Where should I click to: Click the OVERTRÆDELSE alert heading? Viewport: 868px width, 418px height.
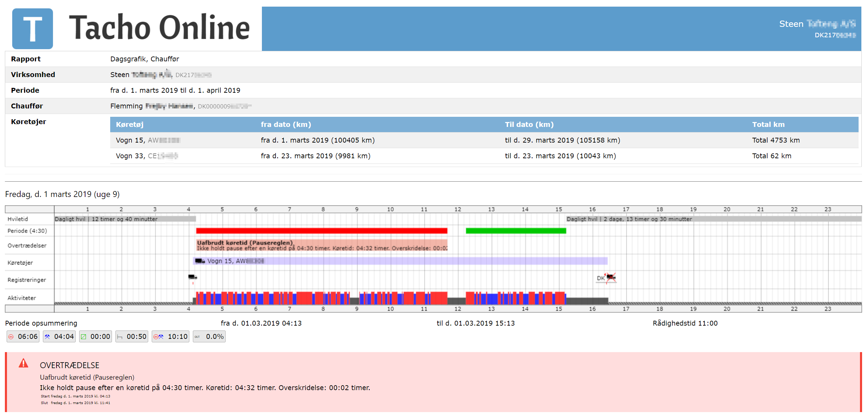(x=69, y=365)
